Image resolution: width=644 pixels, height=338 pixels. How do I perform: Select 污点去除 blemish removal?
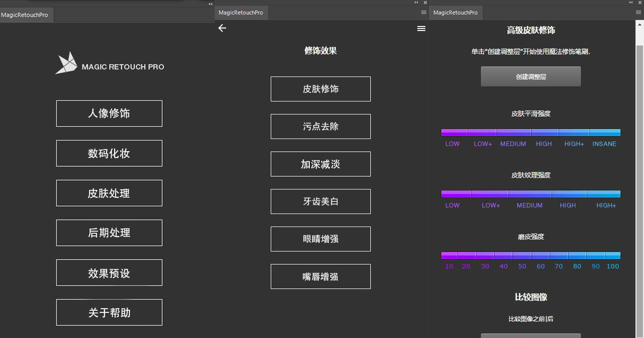(320, 126)
